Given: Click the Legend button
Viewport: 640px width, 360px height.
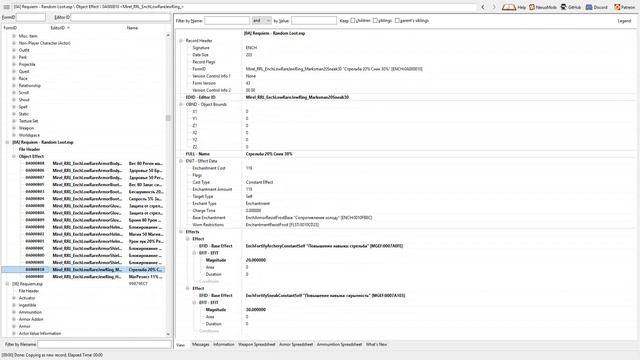Looking at the screenshot, I should click(624, 21).
